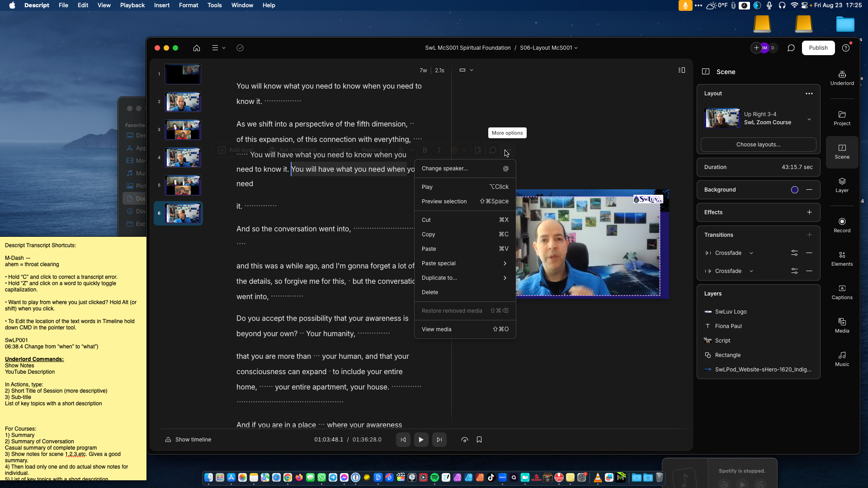Open the Underlord AI panel
The width and height of the screenshot is (868, 488).
point(842,78)
